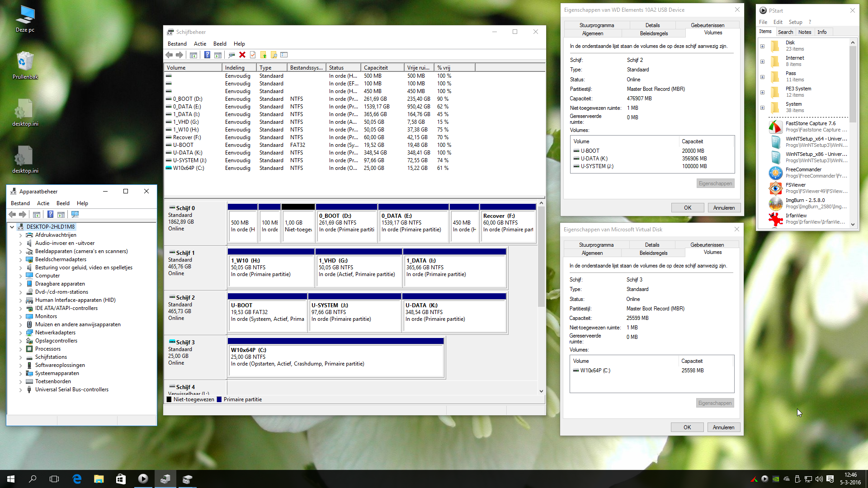Open the Bestand menu in Apparaatbeheer
The image size is (868, 488).
coord(20,203)
